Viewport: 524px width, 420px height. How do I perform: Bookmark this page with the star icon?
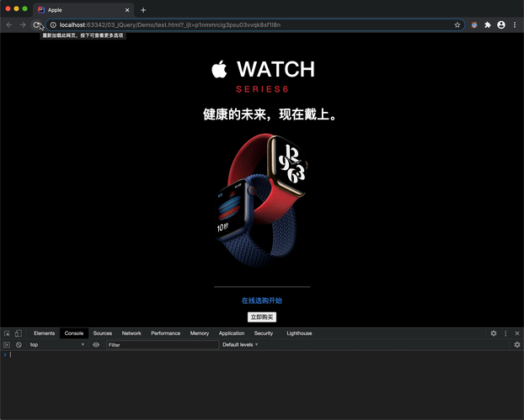[x=457, y=25]
